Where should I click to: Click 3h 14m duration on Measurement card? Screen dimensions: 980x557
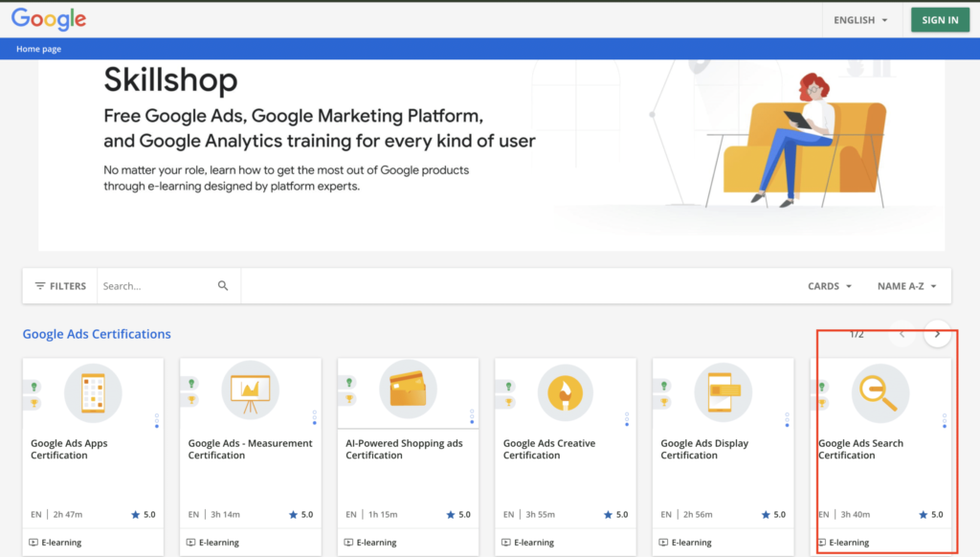click(x=225, y=515)
